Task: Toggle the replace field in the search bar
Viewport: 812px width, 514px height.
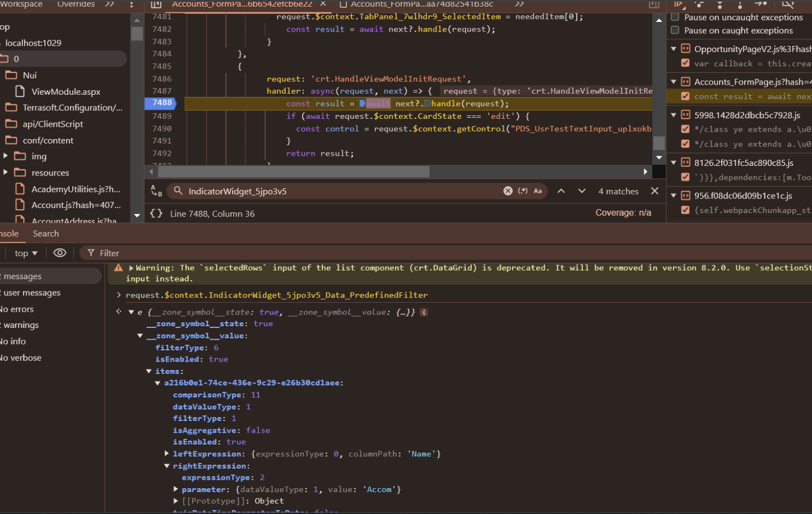Action: 156,191
